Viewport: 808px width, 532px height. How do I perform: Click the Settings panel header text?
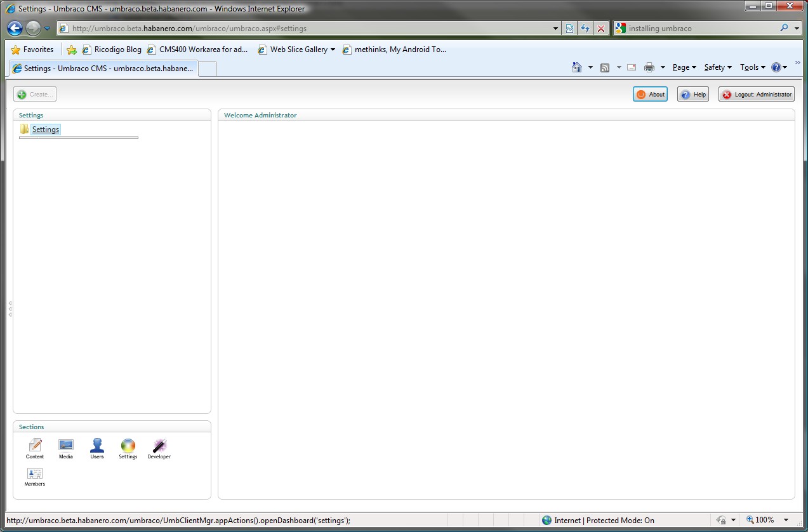pyautogui.click(x=31, y=116)
